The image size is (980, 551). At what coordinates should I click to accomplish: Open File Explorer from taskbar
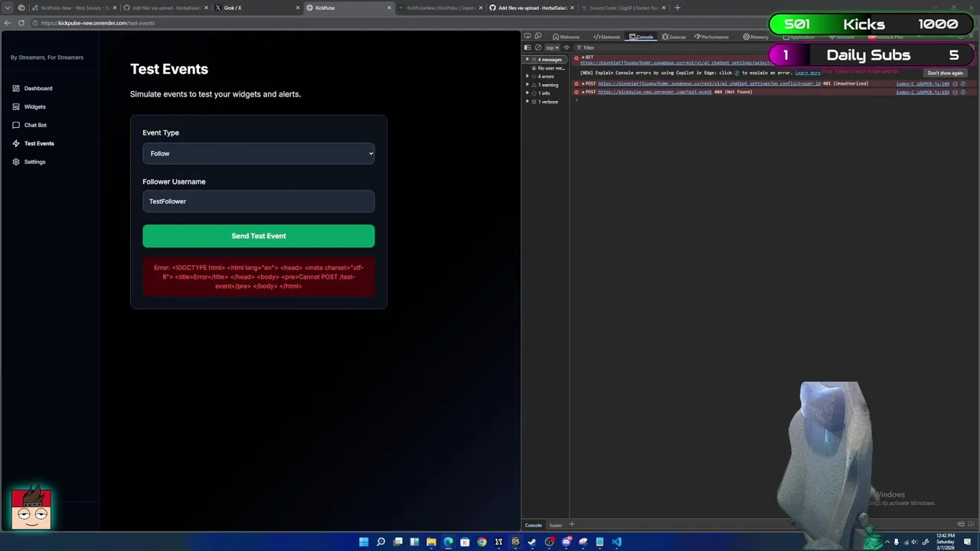[x=431, y=542]
